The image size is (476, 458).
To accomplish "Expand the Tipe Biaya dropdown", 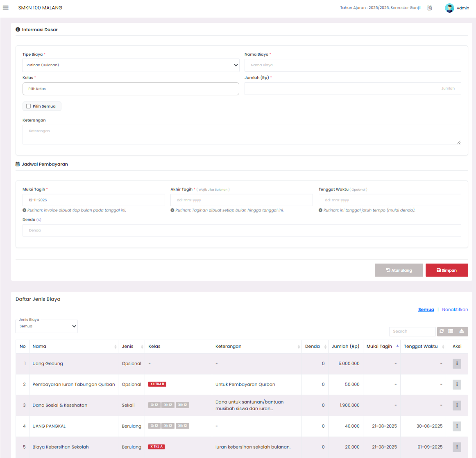I will 131,65.
